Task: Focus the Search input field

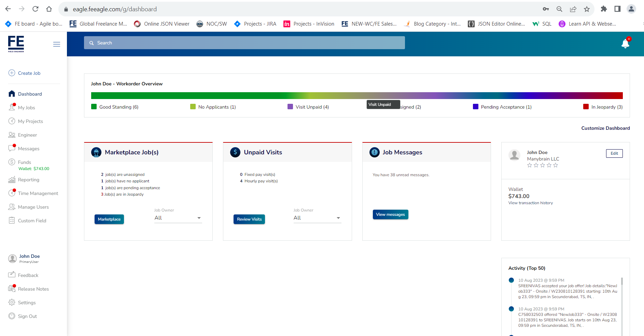Action: [244, 43]
